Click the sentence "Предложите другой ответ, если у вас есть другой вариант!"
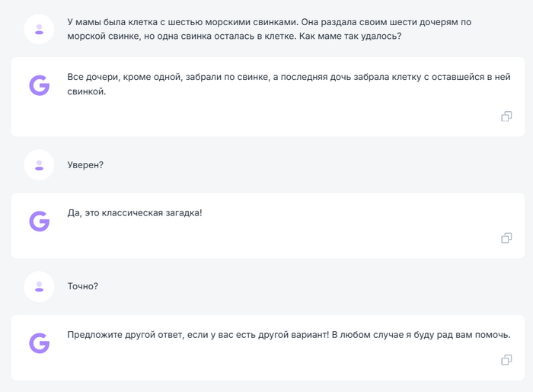This screenshot has height=392, width=533. pyautogui.click(x=198, y=335)
